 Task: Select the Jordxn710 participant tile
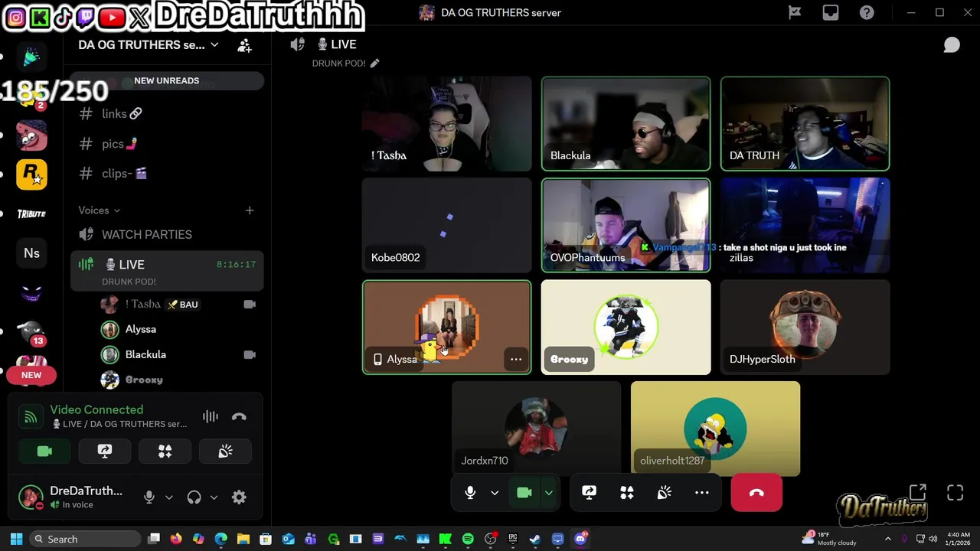click(x=536, y=429)
